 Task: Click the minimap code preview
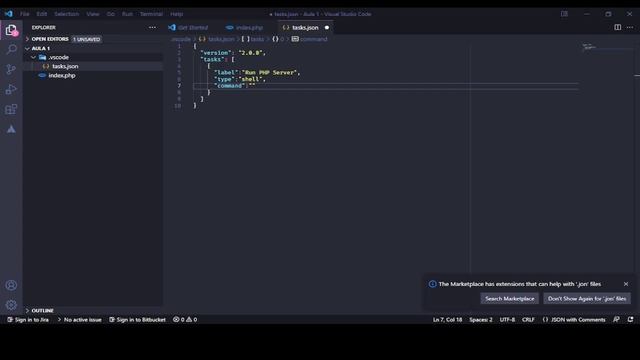[x=589, y=47]
